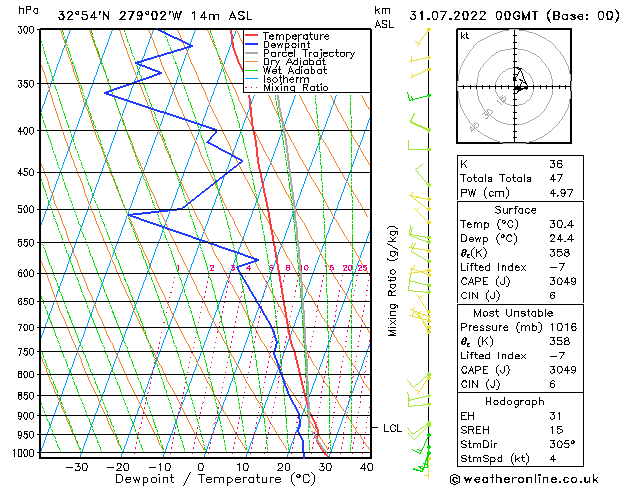Click the blue Dewpoint legend line
The image size is (629, 486).
[x=251, y=45]
